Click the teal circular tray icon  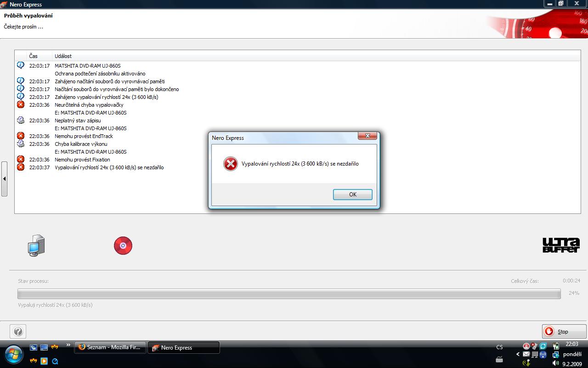tap(543, 346)
